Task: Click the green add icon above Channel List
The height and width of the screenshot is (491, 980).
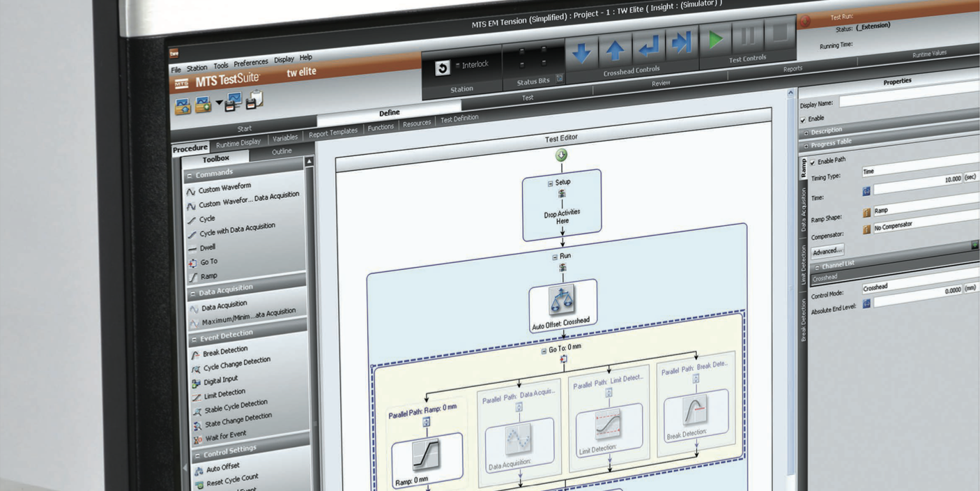Action: [974, 245]
